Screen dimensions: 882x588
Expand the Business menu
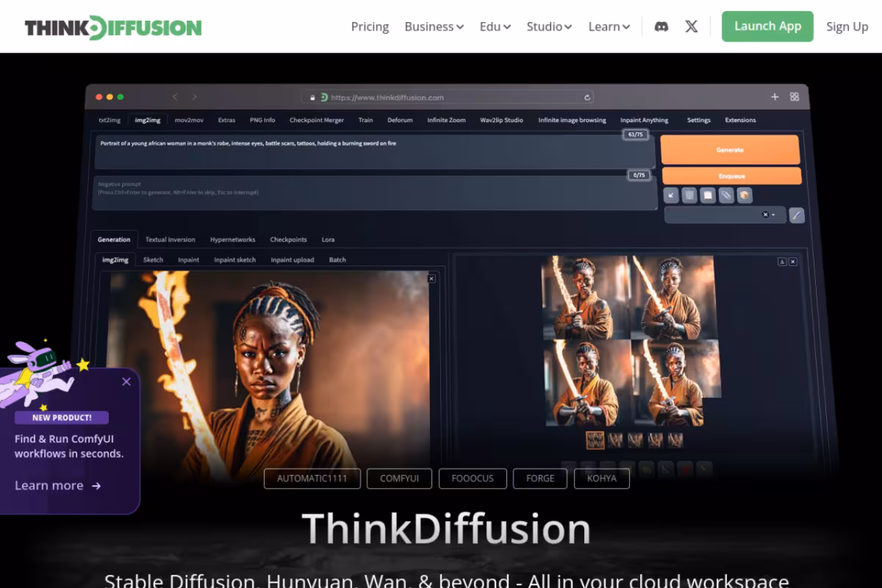click(434, 26)
